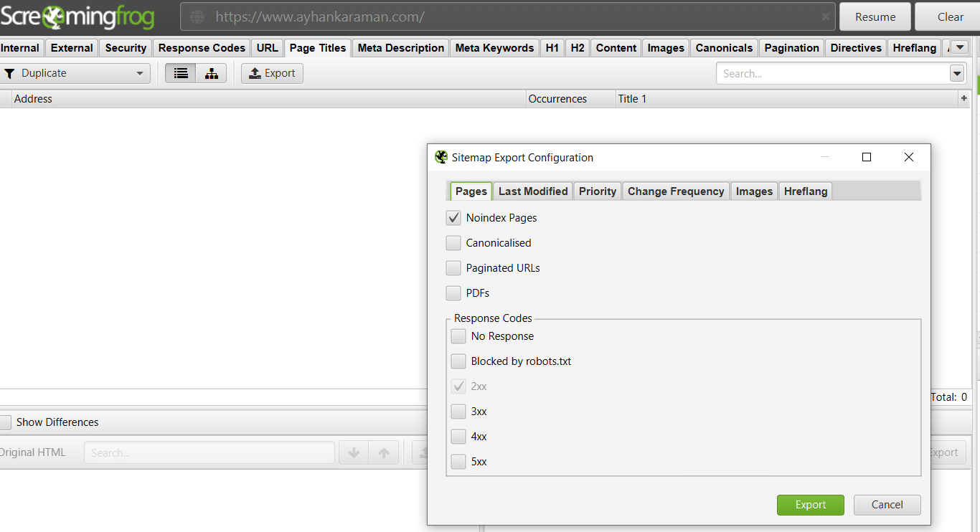Click the funnel filter icon

click(9, 73)
